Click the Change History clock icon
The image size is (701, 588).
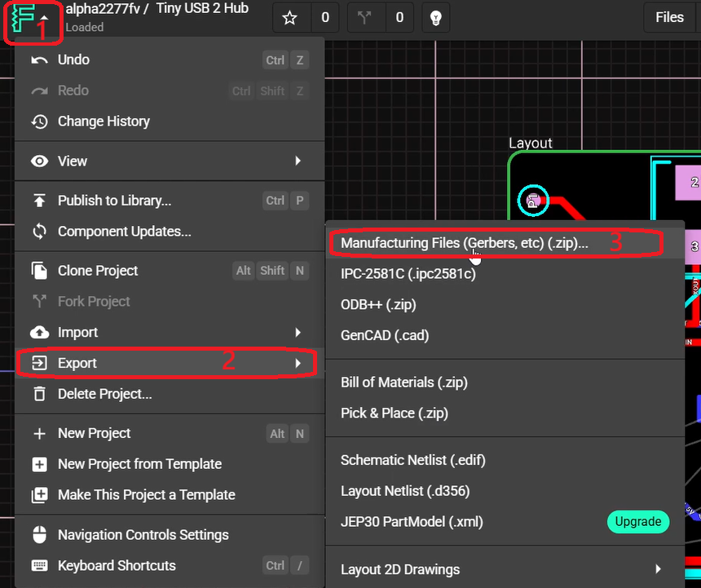(39, 122)
